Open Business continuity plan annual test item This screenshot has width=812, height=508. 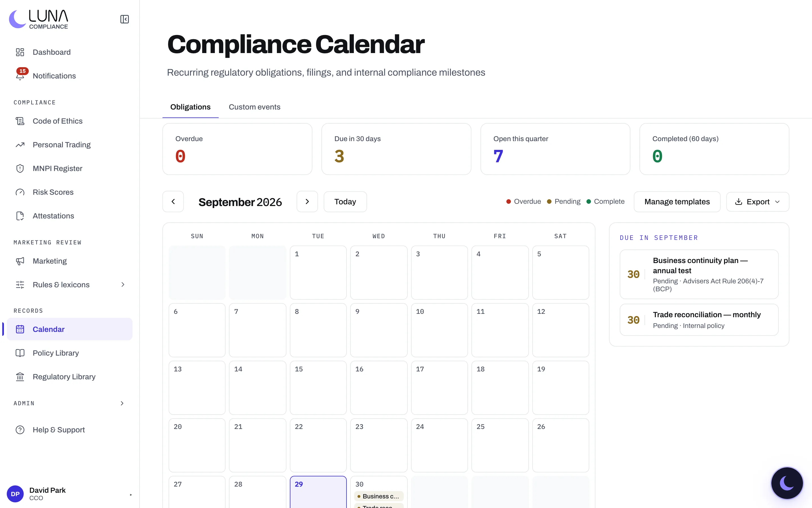click(699, 274)
